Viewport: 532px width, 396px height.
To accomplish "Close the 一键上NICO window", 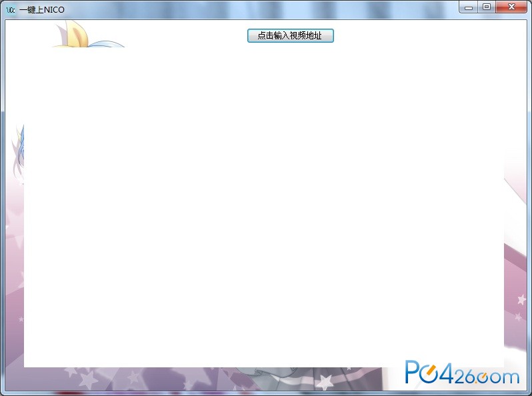I will (511, 7).
